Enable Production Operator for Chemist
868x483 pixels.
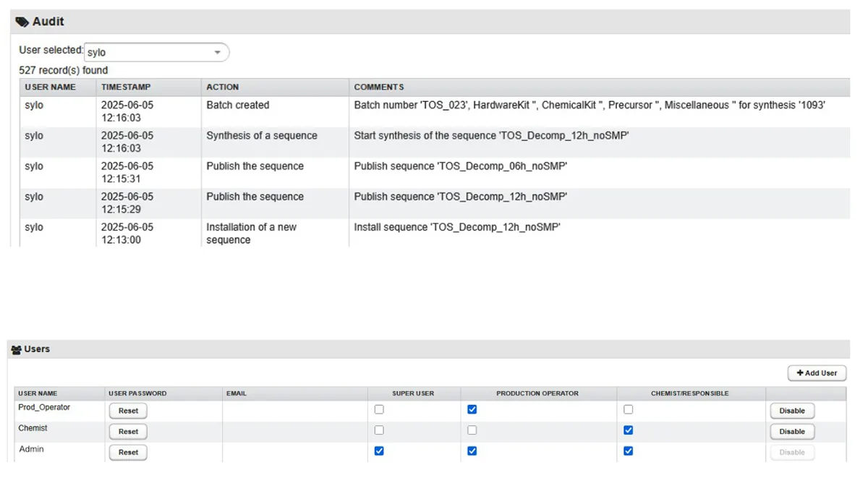(472, 429)
